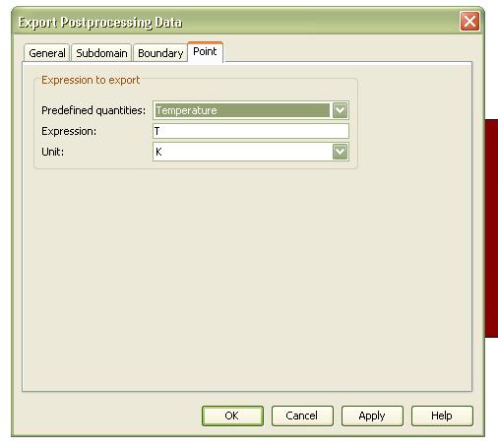Click the Expression label text
Screen dimensions: 498x448
tap(69, 131)
